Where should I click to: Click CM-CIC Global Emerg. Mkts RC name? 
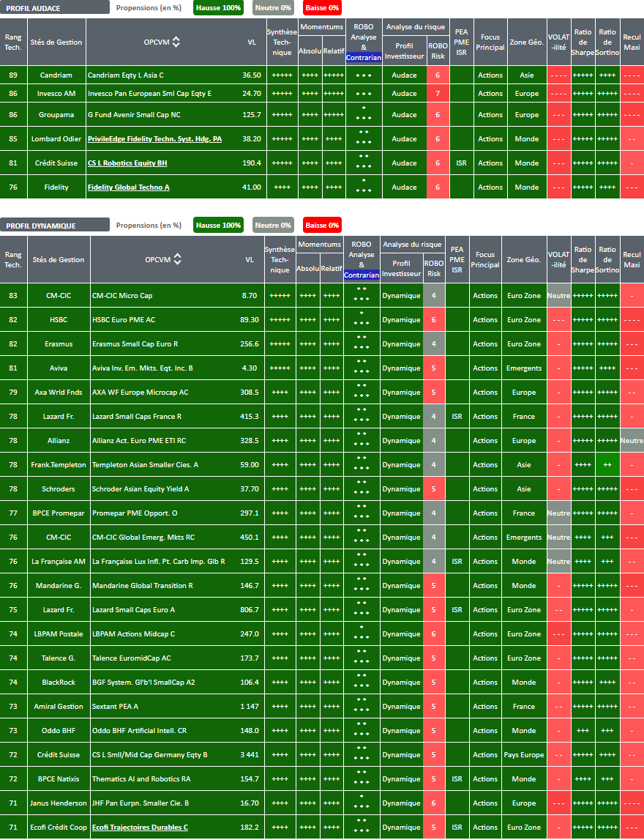[143, 538]
